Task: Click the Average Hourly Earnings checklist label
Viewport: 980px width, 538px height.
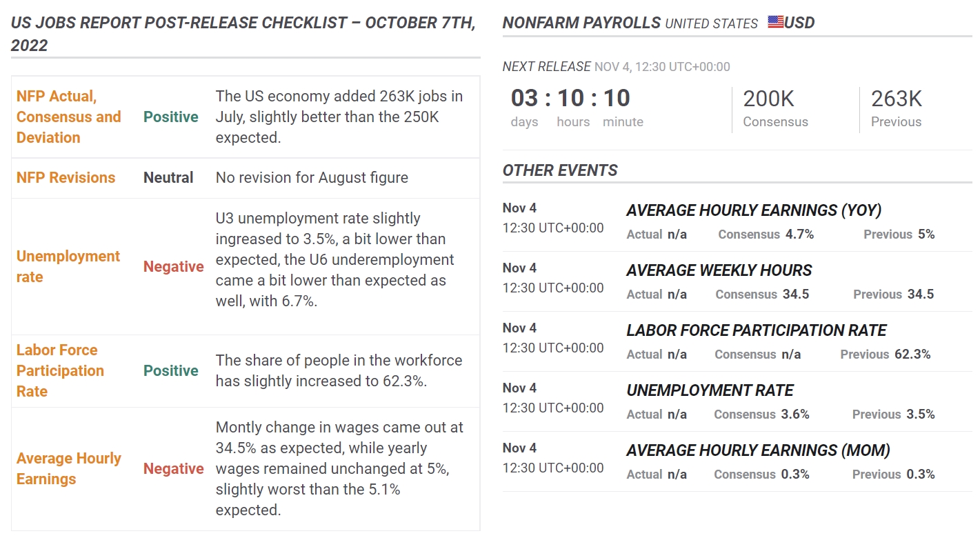Action: point(69,468)
